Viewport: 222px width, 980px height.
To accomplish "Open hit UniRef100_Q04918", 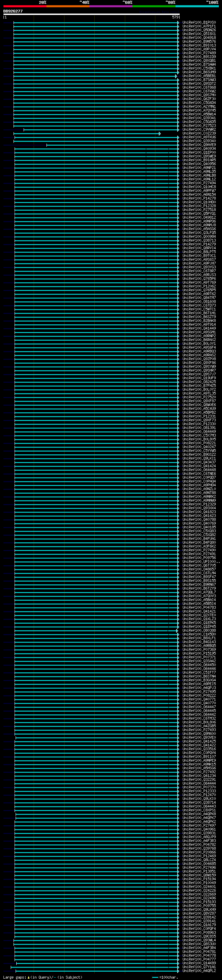I will click(x=199, y=38).
